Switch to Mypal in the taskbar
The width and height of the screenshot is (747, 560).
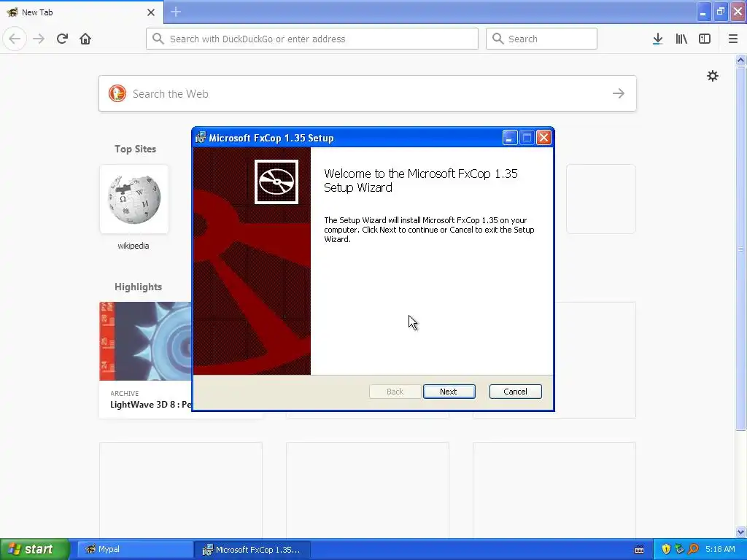click(x=135, y=549)
